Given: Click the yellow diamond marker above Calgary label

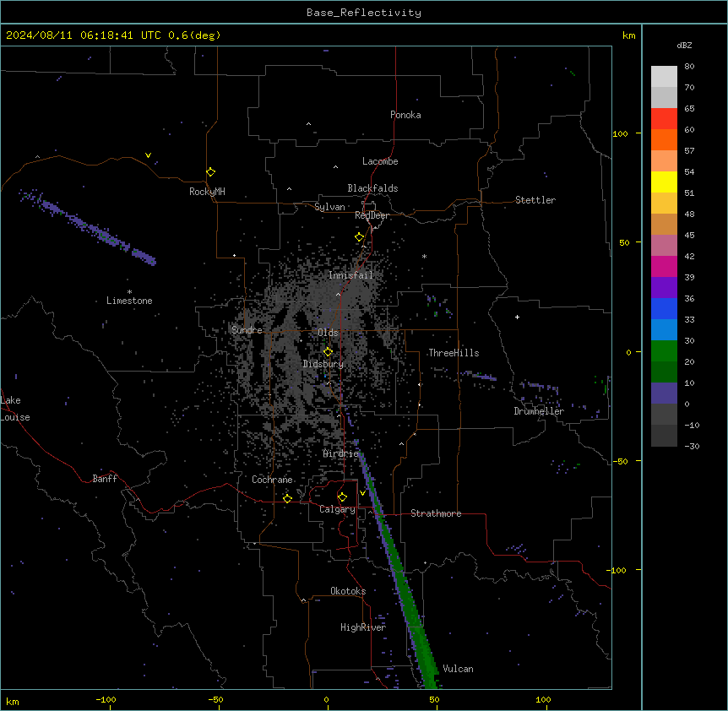Looking at the screenshot, I should coord(342,497).
